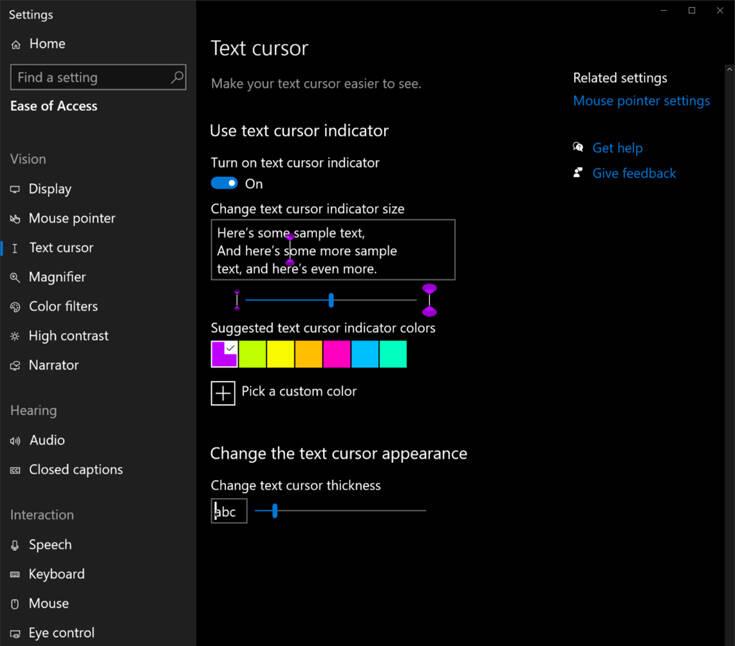The width and height of the screenshot is (735, 646).
Task: Select the Narrator icon
Action: coord(15,366)
